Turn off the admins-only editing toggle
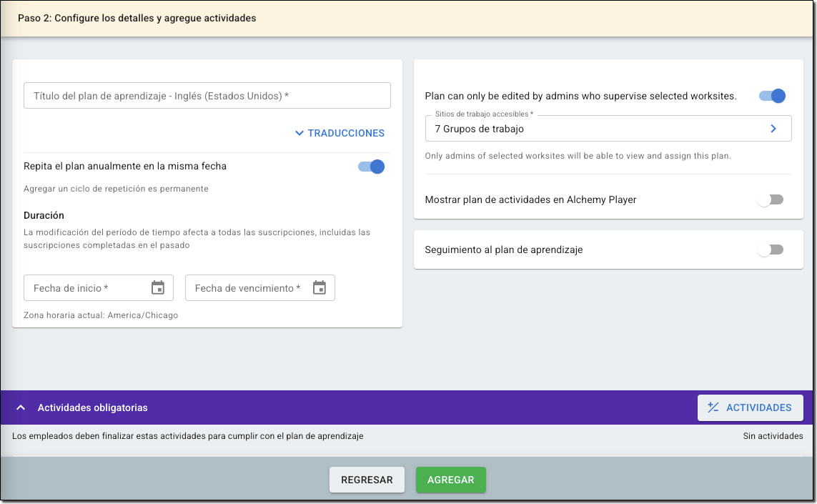 point(772,96)
